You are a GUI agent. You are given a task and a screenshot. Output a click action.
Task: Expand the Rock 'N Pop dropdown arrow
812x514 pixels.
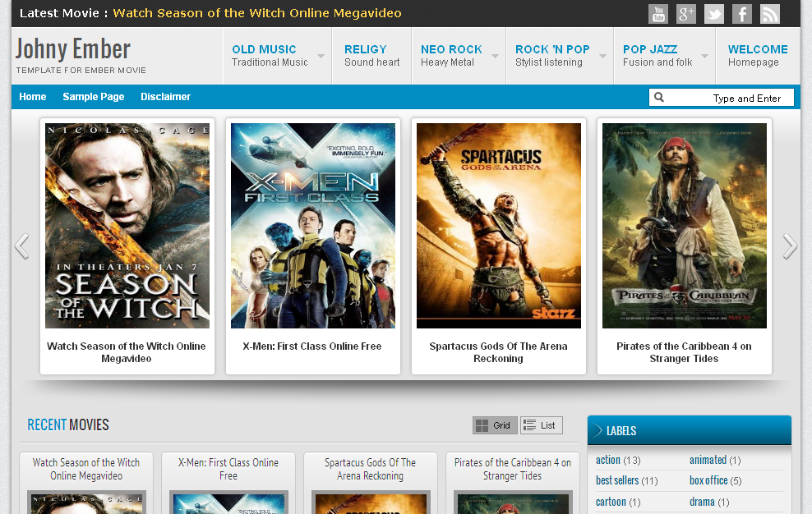(x=602, y=56)
